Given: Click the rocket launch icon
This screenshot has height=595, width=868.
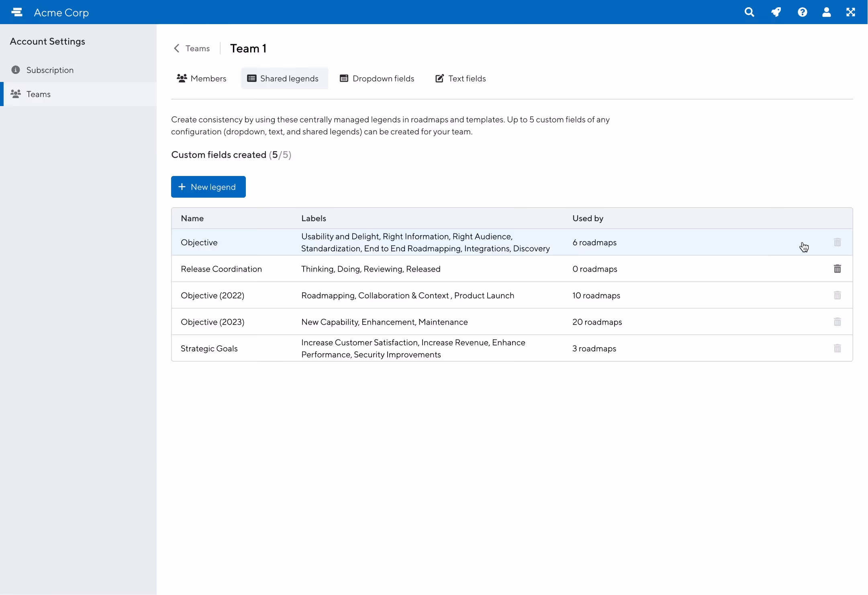Looking at the screenshot, I should point(776,12).
